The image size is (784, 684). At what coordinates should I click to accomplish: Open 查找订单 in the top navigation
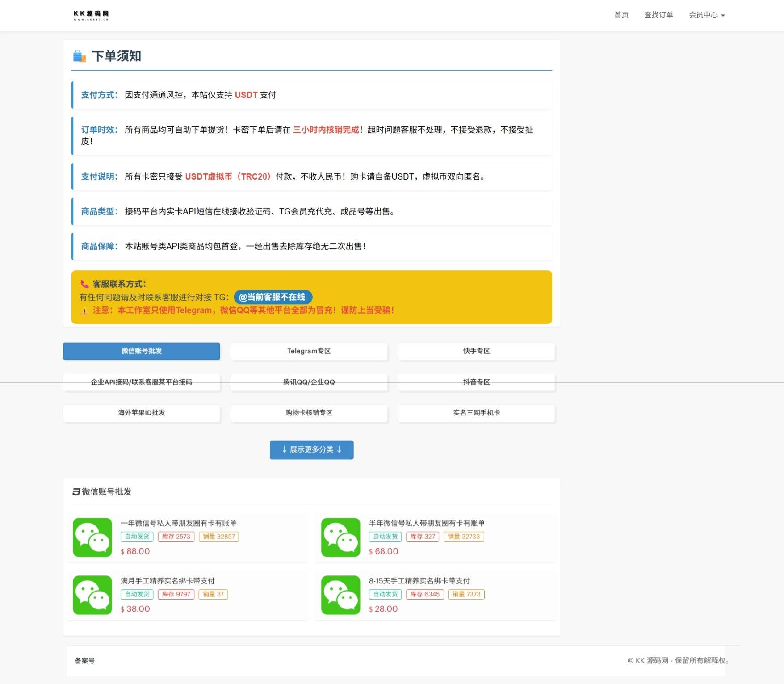tap(658, 15)
